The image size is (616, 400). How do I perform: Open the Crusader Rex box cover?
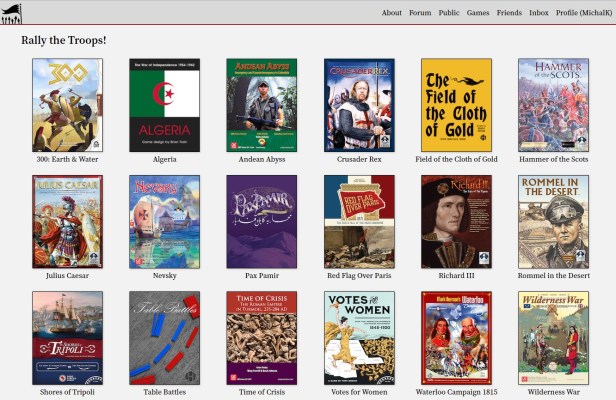coord(359,105)
